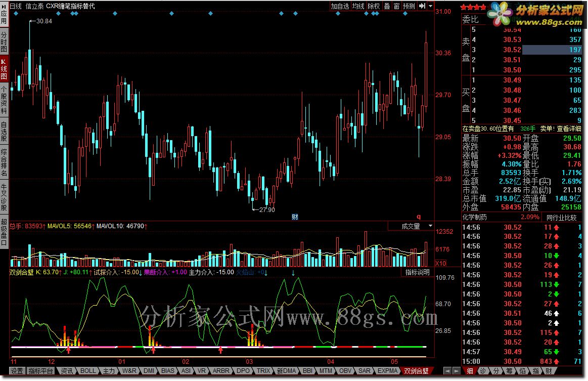588x381 pixels.
Task: Click the red q marker below the last candle
Action: pyautogui.click(x=419, y=217)
